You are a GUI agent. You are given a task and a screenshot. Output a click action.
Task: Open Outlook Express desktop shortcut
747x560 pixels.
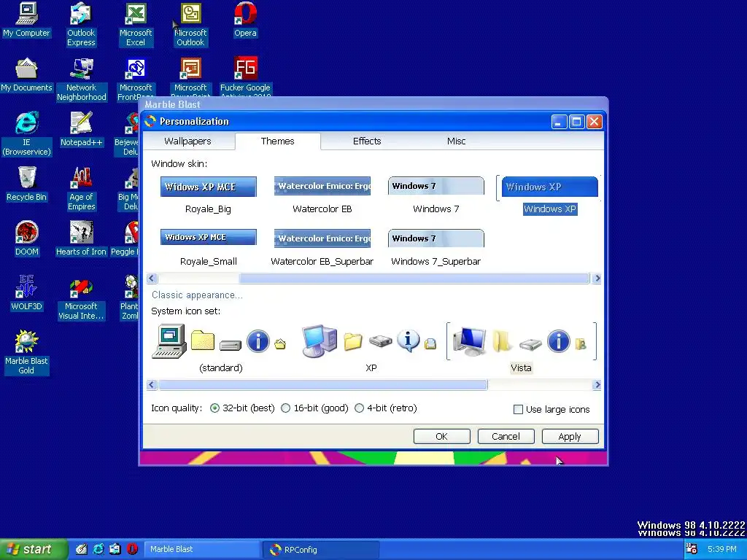(81, 25)
